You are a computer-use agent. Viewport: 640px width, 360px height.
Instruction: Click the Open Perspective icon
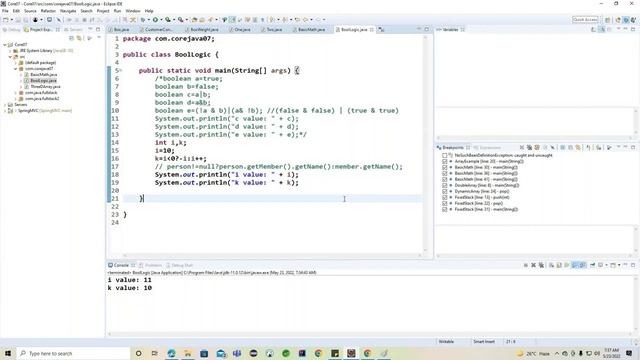[607, 20]
